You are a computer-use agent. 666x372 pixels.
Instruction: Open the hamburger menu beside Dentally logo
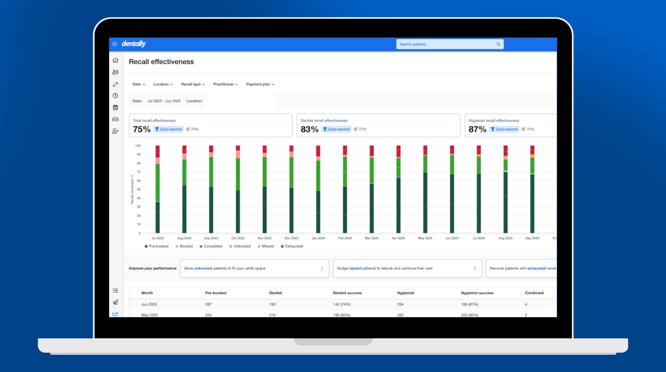click(x=114, y=44)
